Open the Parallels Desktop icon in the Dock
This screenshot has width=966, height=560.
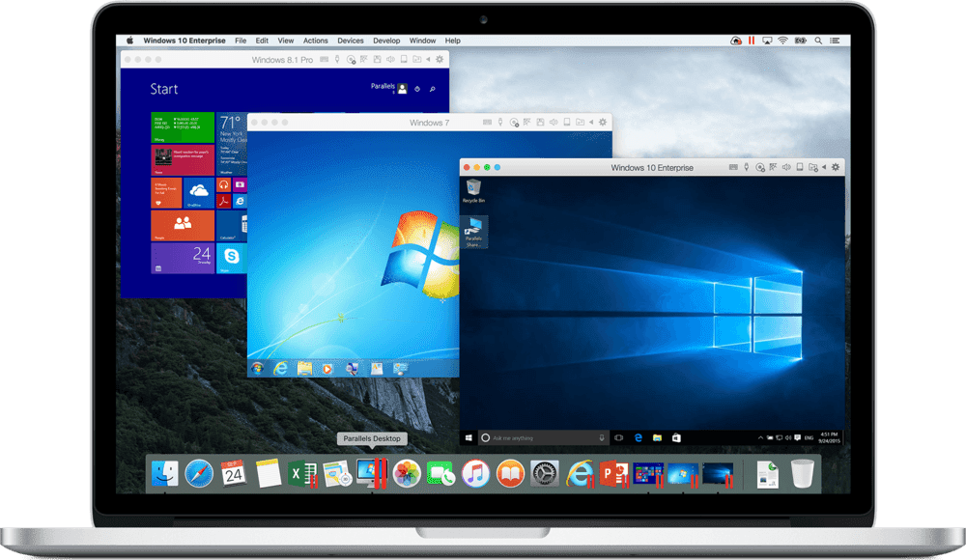click(x=368, y=473)
